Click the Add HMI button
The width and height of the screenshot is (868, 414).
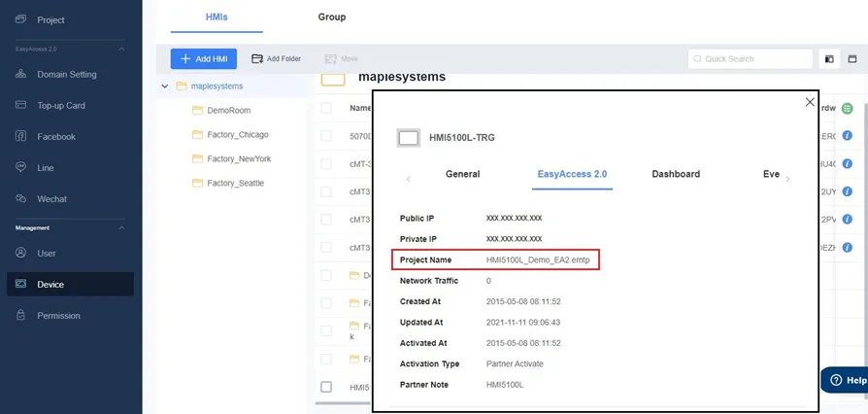click(x=204, y=58)
